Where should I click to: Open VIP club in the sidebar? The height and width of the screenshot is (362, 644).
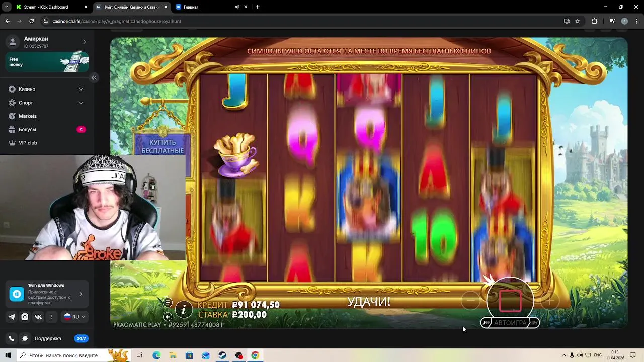[28, 143]
